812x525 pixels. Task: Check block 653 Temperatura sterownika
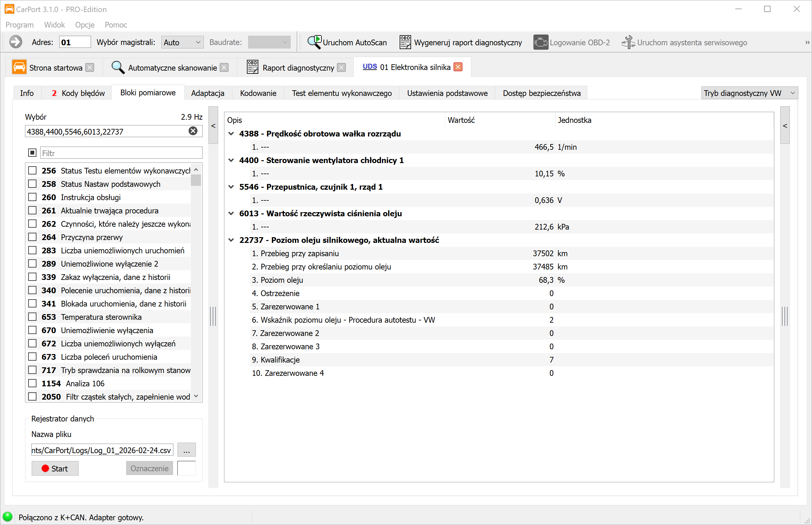pos(32,317)
